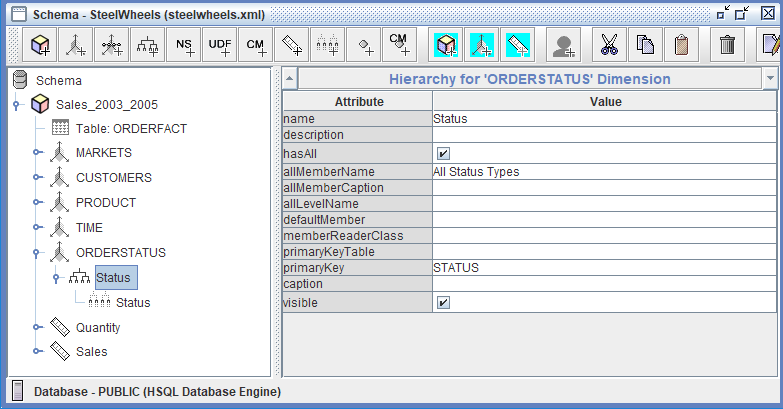Screen dimensions: 783x409
Task: Select the Quantity measure
Action: click(98, 328)
